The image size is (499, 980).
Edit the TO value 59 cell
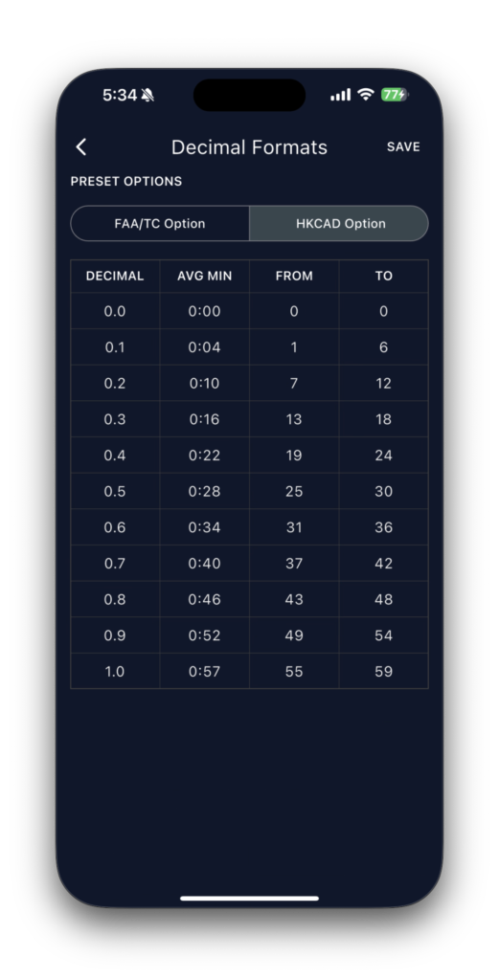point(383,671)
